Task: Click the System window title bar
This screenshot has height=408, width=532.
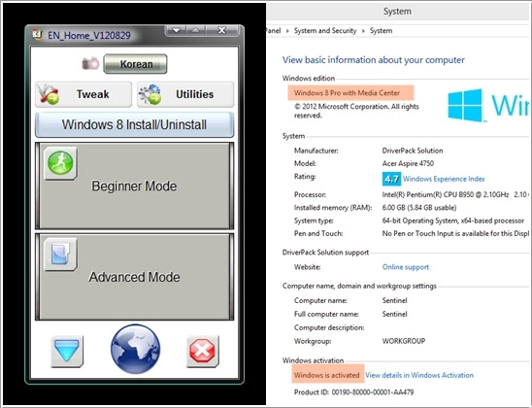Action: click(398, 12)
